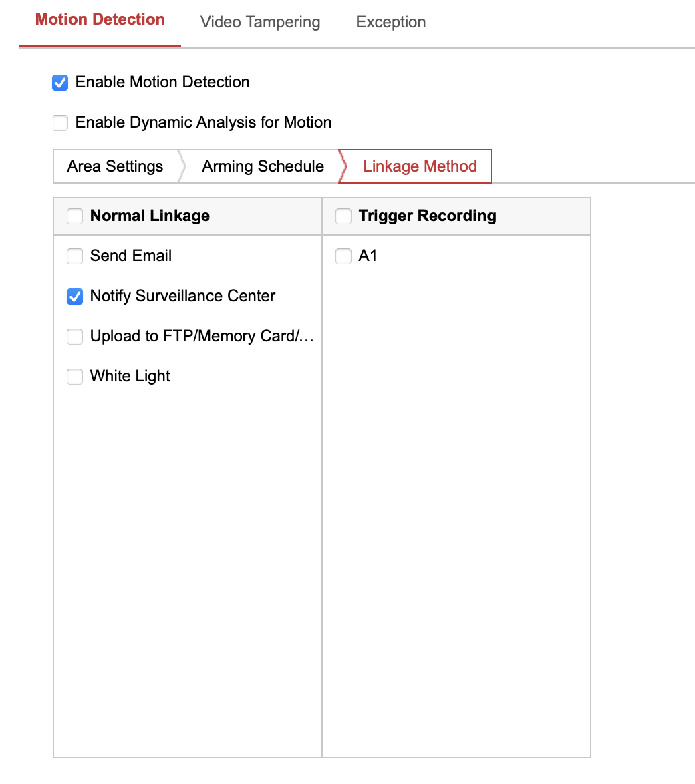Viewport: 695px width, 784px height.
Task: Open the Area Settings tab
Action: click(114, 166)
